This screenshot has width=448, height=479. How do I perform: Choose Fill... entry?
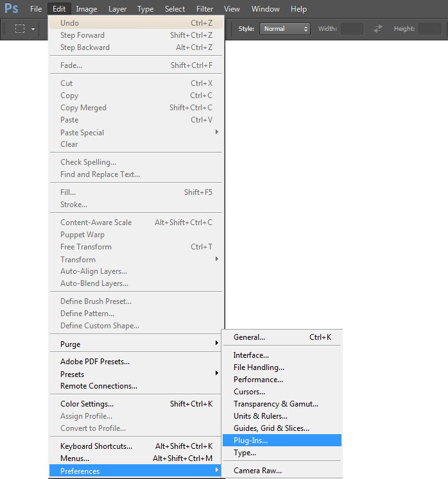click(136, 192)
